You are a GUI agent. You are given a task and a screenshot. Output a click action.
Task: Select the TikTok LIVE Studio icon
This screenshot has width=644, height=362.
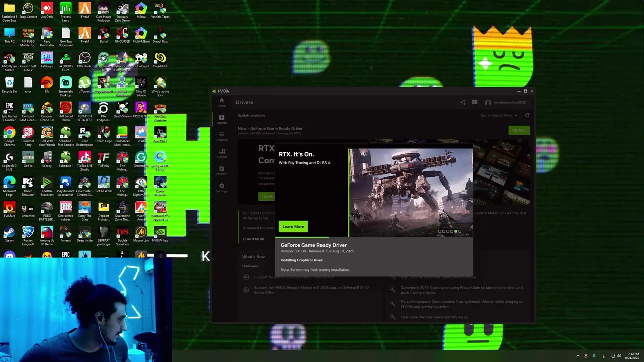pos(85,162)
